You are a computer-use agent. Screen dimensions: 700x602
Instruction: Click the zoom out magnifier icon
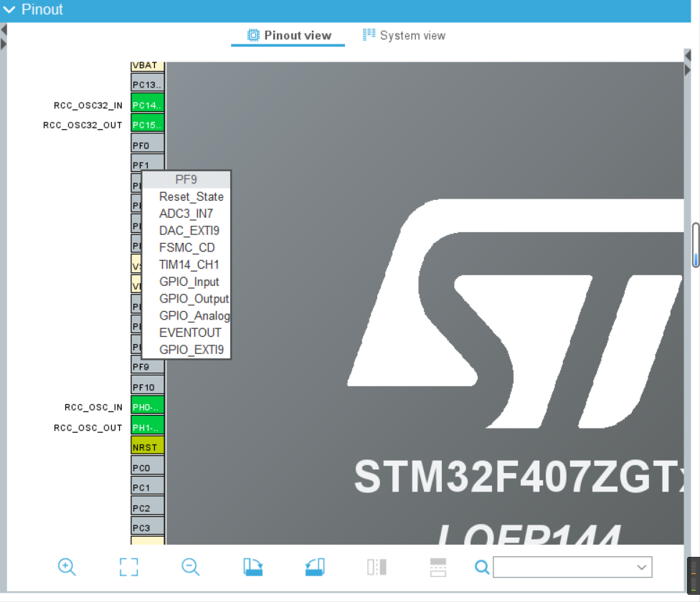(191, 567)
